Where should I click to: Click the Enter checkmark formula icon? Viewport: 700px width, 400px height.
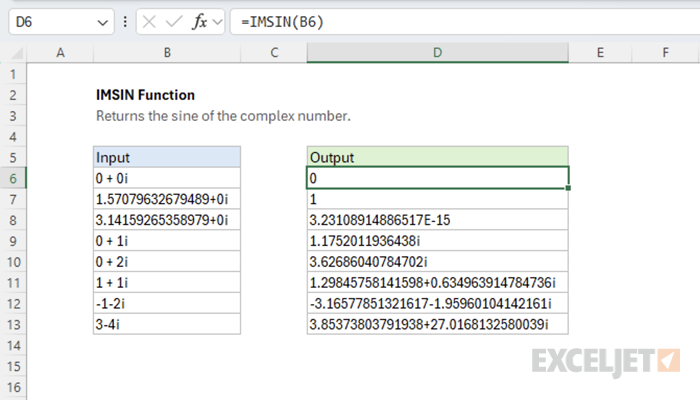pos(174,22)
